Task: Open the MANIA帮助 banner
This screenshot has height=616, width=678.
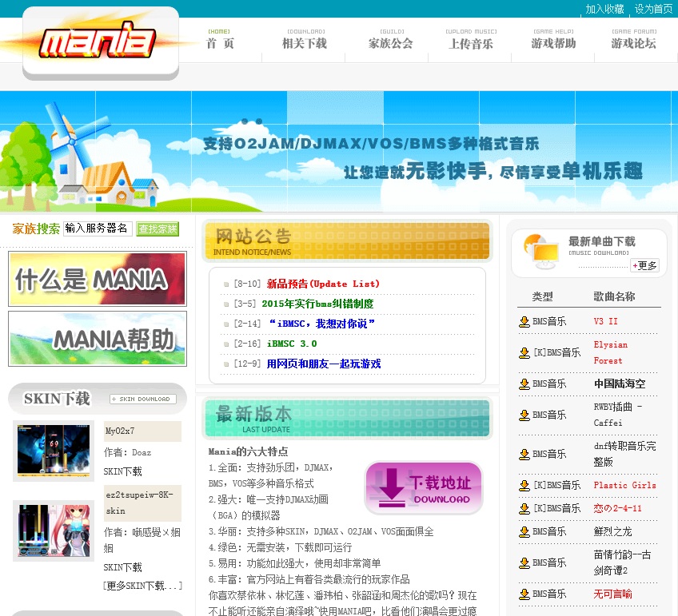Action: click(x=98, y=339)
